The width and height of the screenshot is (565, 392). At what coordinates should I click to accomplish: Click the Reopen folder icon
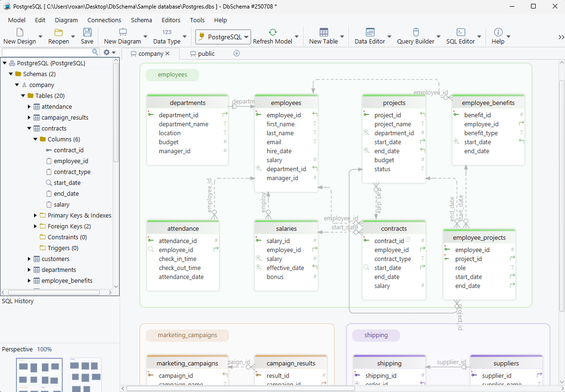tap(59, 33)
